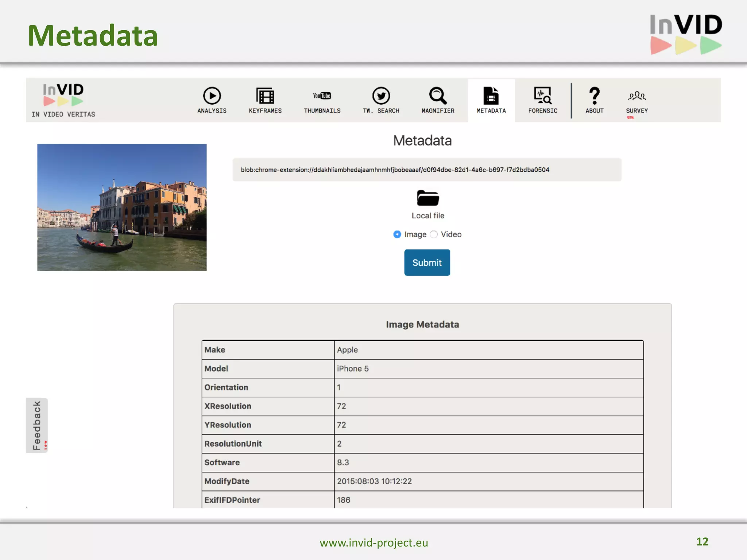Viewport: 747px width, 560px height.
Task: Click the blue Submit button
Action: (427, 262)
